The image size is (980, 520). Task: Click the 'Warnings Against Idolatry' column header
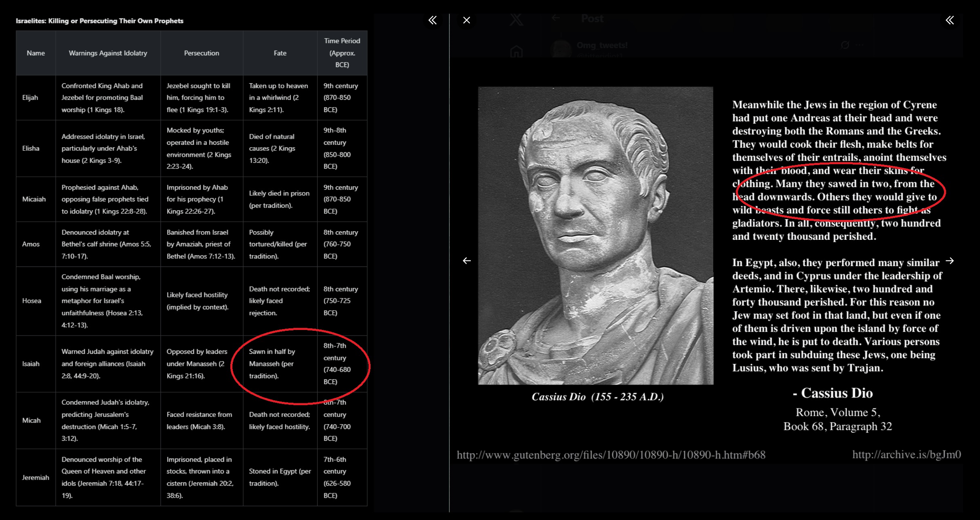click(x=108, y=53)
